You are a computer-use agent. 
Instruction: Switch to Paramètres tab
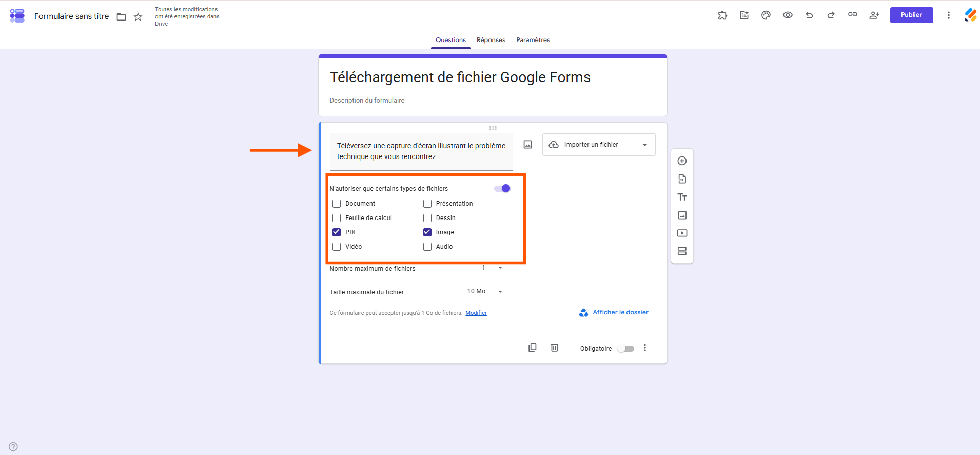coord(533,40)
